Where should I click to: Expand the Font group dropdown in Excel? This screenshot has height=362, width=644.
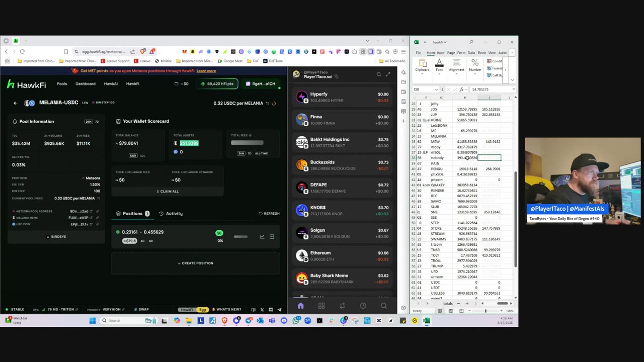(x=439, y=66)
